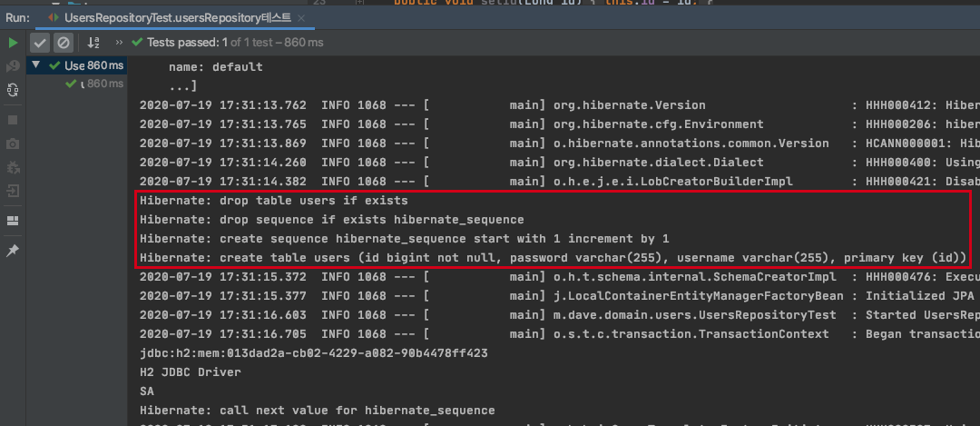Click the TransactionContext 'Began transaction' line
Viewport: 980px width, 426px height.
click(559, 334)
